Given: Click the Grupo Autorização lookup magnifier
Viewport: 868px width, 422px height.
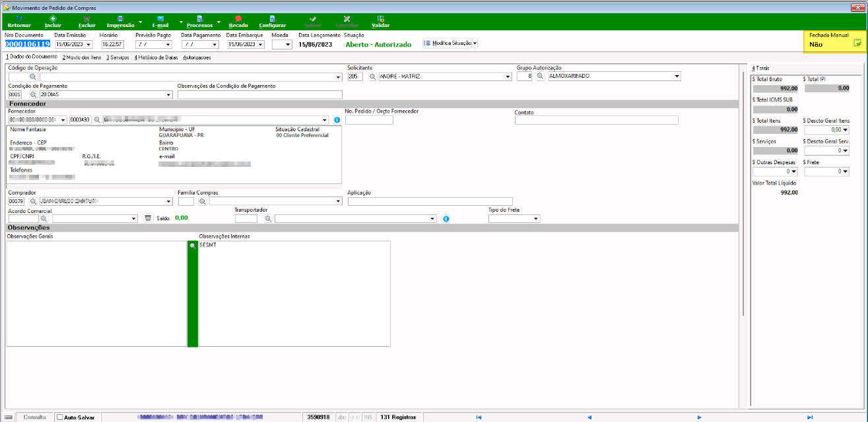Looking at the screenshot, I should pos(539,76).
